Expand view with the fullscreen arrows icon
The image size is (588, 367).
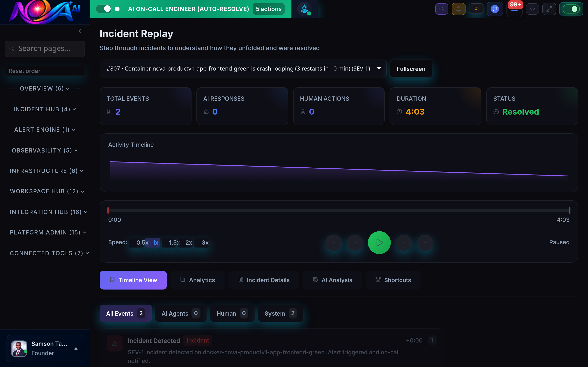click(x=549, y=9)
